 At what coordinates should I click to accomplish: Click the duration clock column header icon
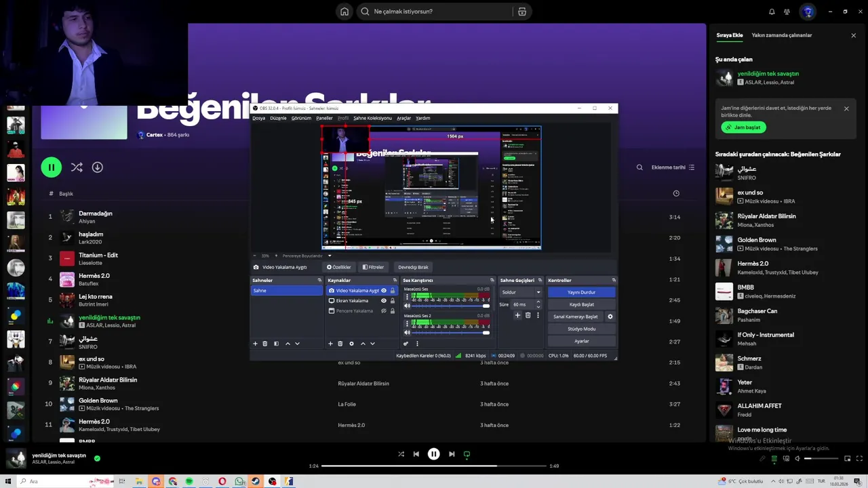tap(676, 193)
